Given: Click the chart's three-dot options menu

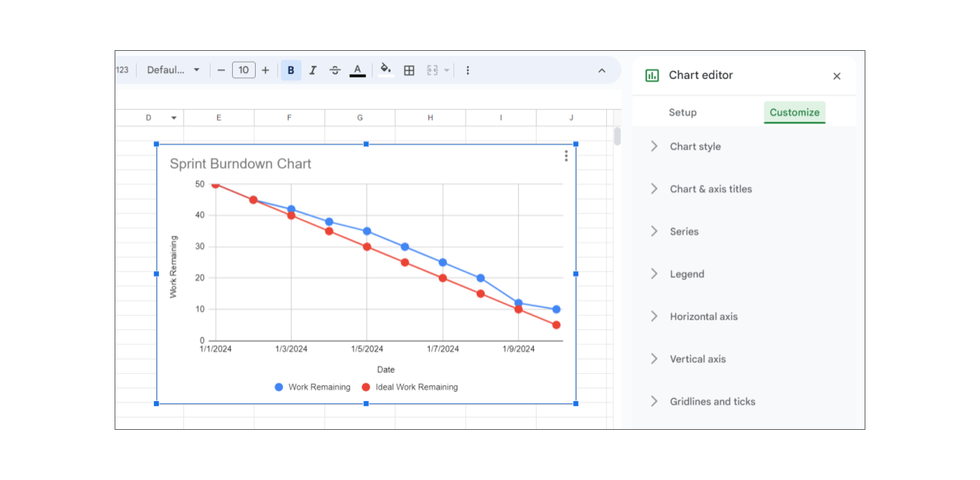Looking at the screenshot, I should (x=566, y=155).
